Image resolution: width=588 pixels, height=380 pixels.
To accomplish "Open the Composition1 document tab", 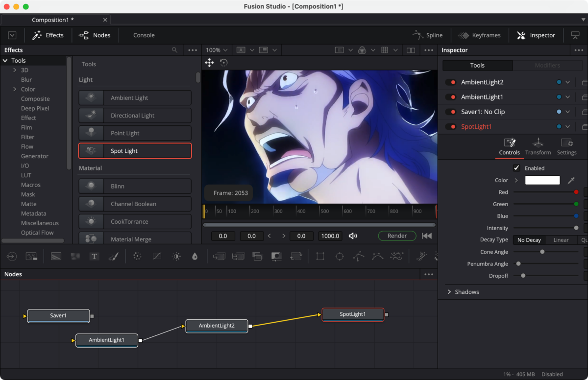I will 53,20.
